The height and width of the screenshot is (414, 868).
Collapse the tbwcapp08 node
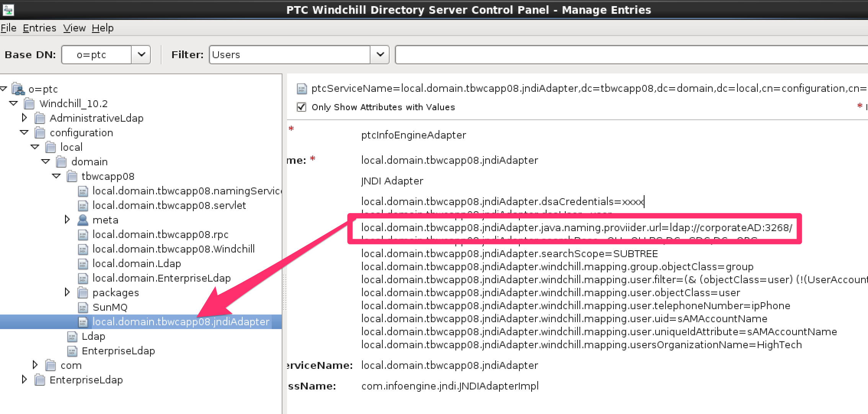[56, 176]
